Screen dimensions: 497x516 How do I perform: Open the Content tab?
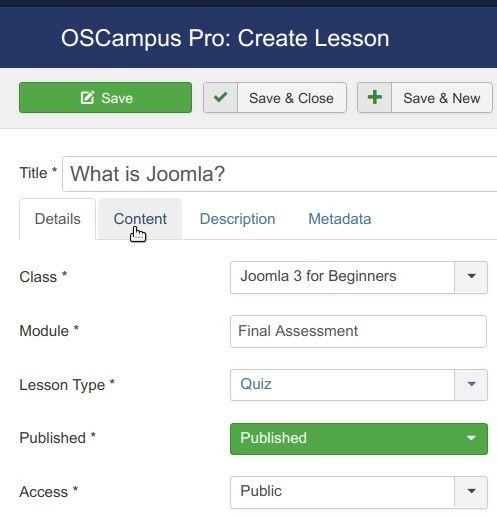point(140,219)
